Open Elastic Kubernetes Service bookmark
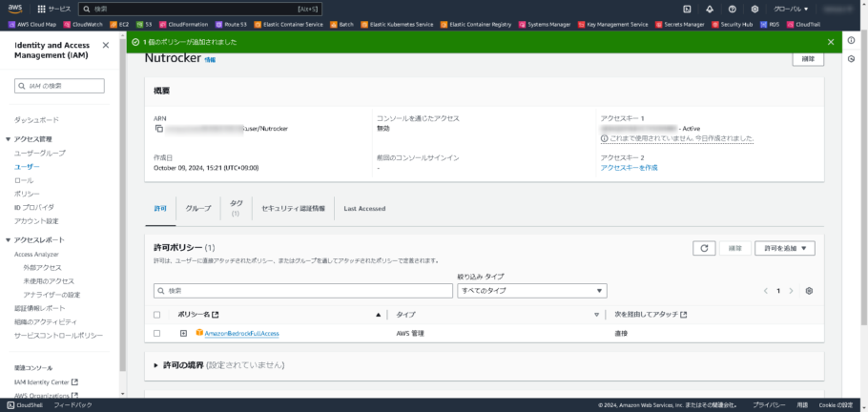Screen dimensions: 868x412 click(x=397, y=25)
